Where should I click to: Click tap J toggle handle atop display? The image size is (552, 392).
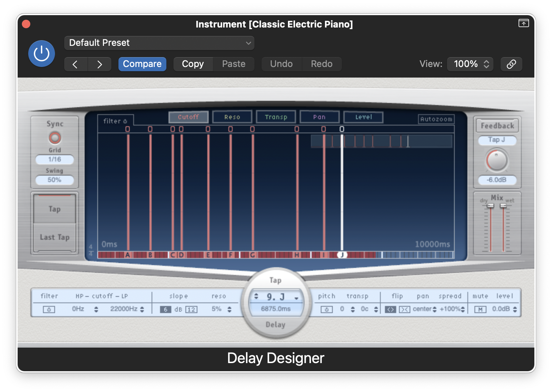342,129
